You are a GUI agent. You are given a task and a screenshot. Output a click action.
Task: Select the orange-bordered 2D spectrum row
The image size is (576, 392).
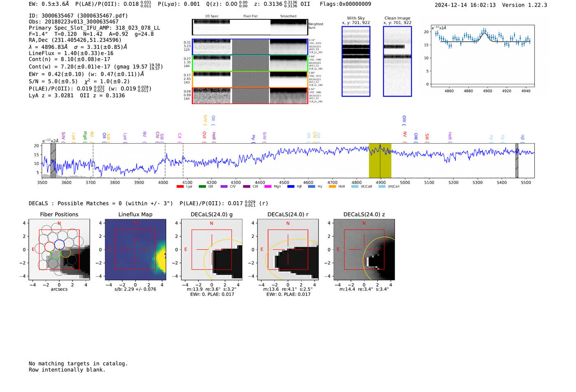[x=250, y=79]
